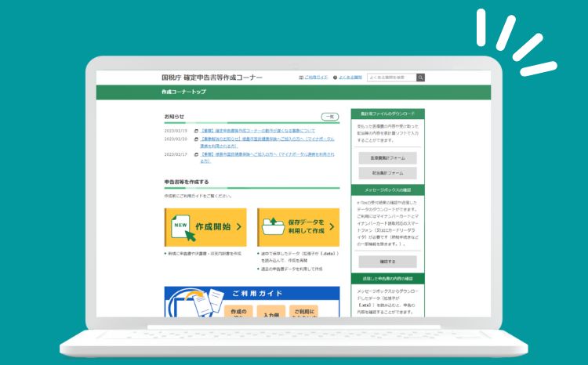Click the 申告書等を作成する section heading
Image resolution: width=588 pixels, height=365 pixels.
pos(187,182)
